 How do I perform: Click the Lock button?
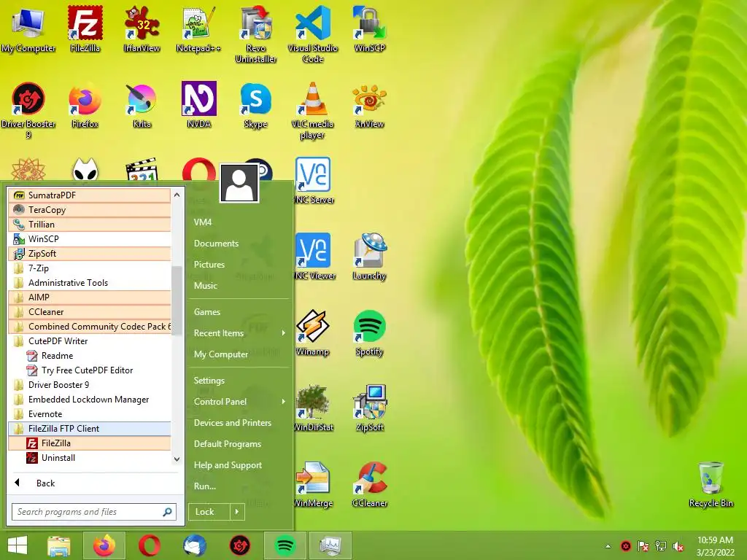[209, 512]
